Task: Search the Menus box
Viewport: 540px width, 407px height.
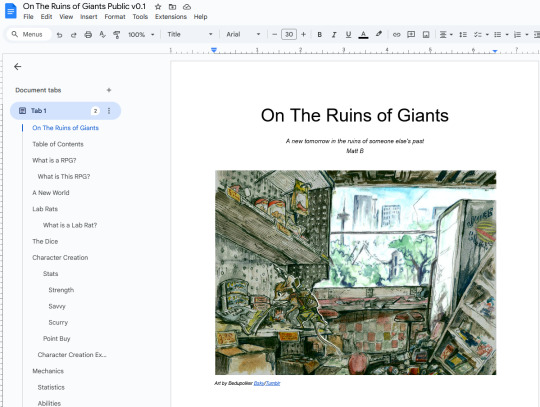Action: point(29,34)
